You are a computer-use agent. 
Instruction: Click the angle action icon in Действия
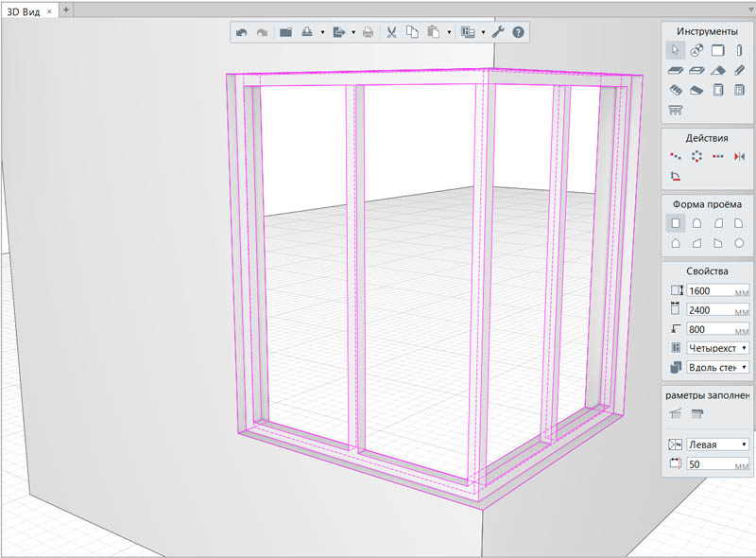pyautogui.click(x=676, y=176)
